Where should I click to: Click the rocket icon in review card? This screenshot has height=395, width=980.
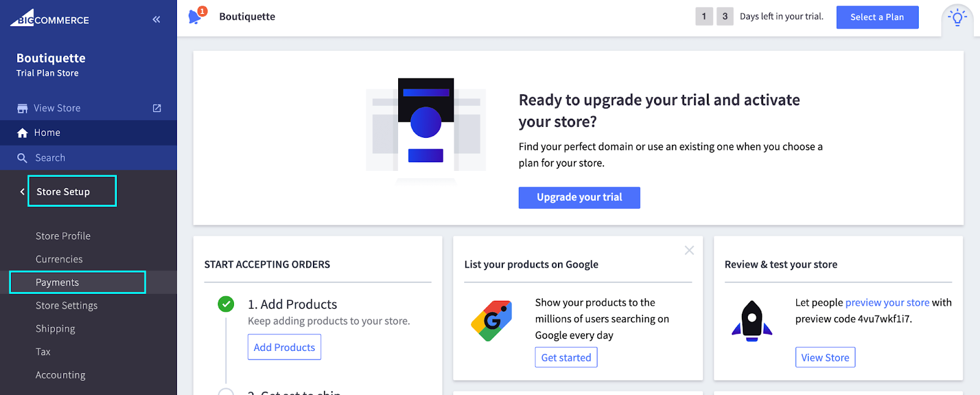click(x=752, y=320)
